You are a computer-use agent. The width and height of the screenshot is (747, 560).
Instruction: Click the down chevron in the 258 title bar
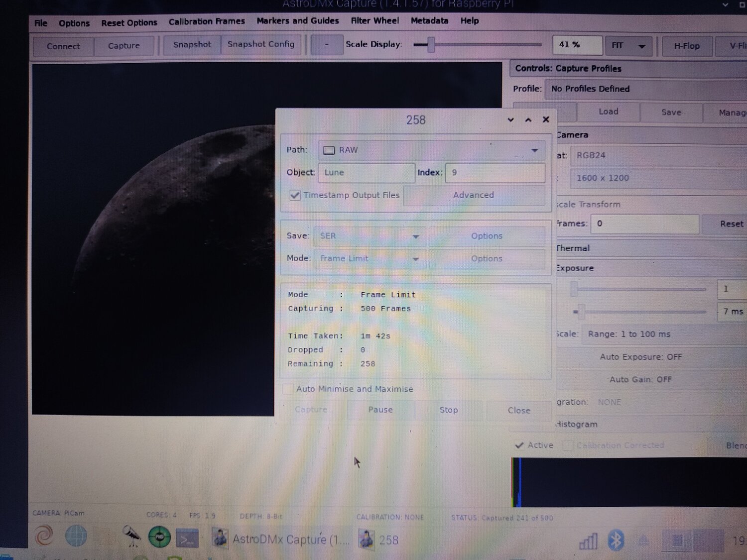click(510, 119)
